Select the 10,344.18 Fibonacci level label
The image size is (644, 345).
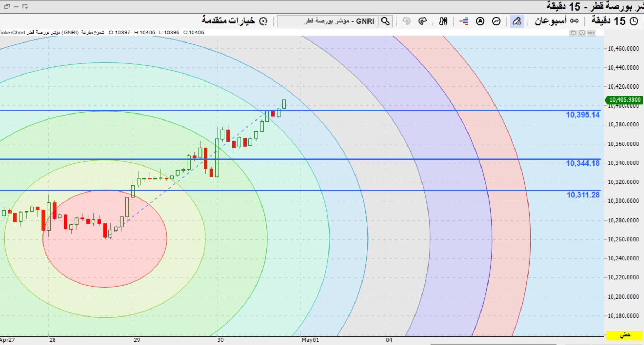[x=583, y=163]
